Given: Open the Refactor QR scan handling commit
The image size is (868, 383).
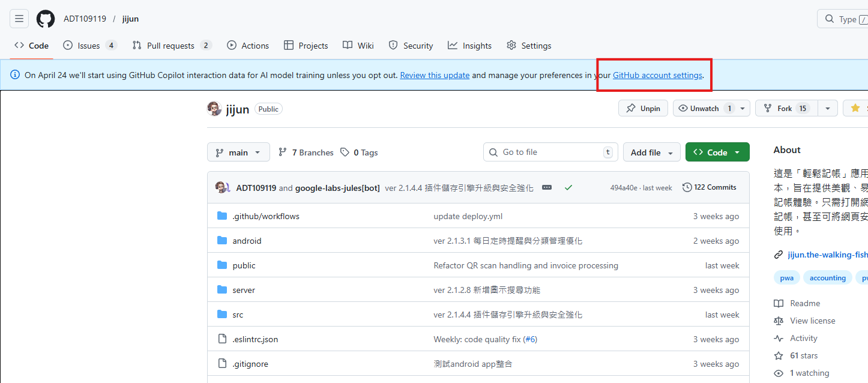Looking at the screenshot, I should [526, 265].
